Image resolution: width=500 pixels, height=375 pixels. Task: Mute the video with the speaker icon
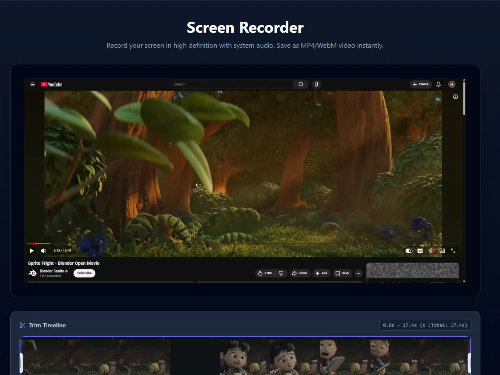click(x=43, y=251)
